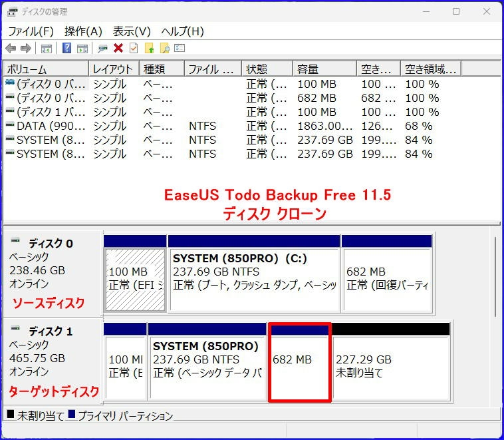The width and height of the screenshot is (504, 440).
Task: Click the black 未割り当て legend swatch
Action: (11, 414)
